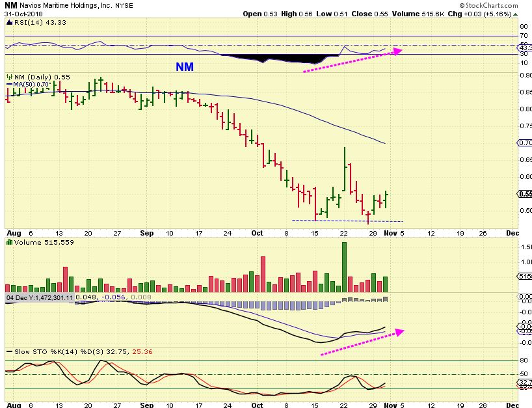Click the 0.008 MACD histogram value

coord(140,297)
